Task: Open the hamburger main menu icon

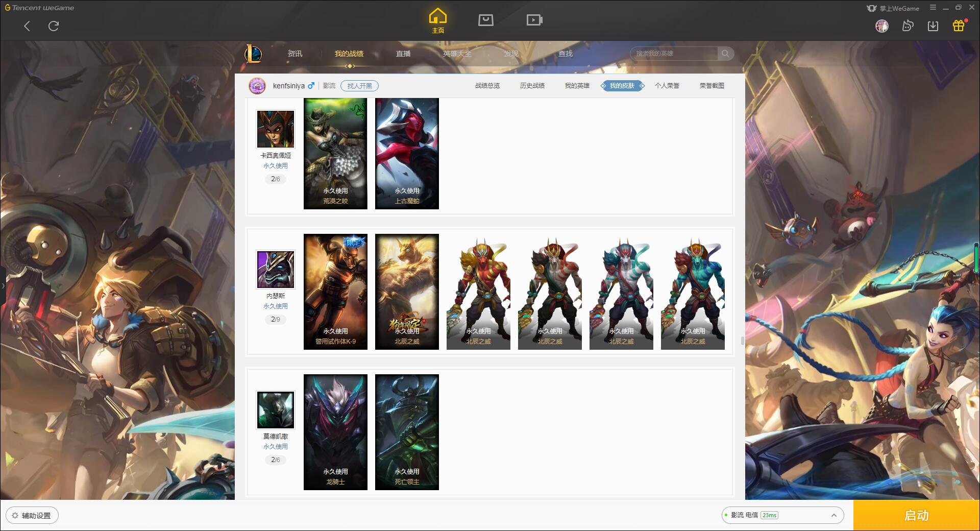Action: 933,8
